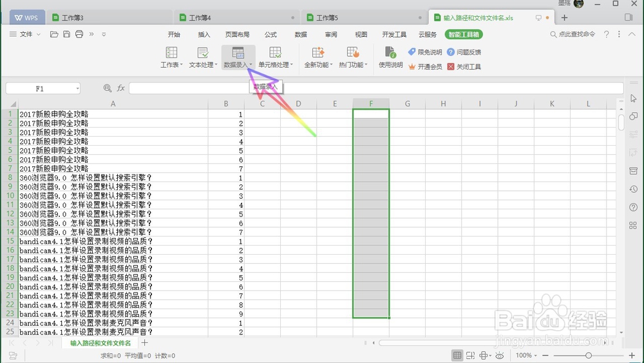This screenshot has height=363, width=644.
Task: Select column A header
Action: pos(113,104)
